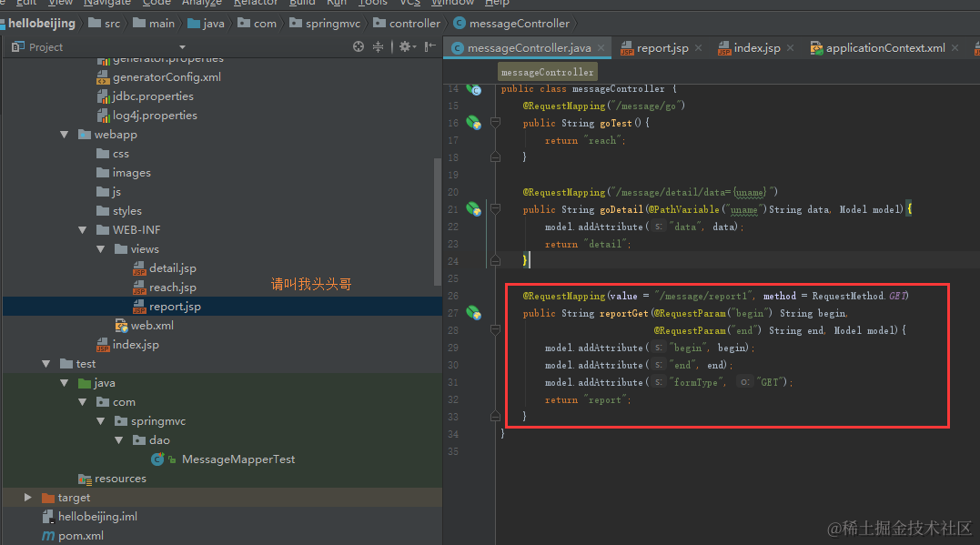
Task: Collapse the WEB-INF folder
Action: 83,230
